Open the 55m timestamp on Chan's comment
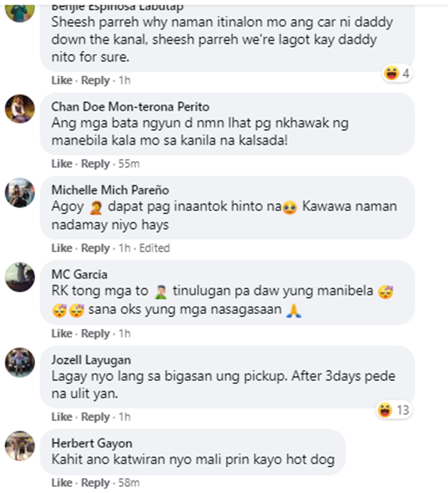This screenshot has width=448, height=493. point(128,164)
